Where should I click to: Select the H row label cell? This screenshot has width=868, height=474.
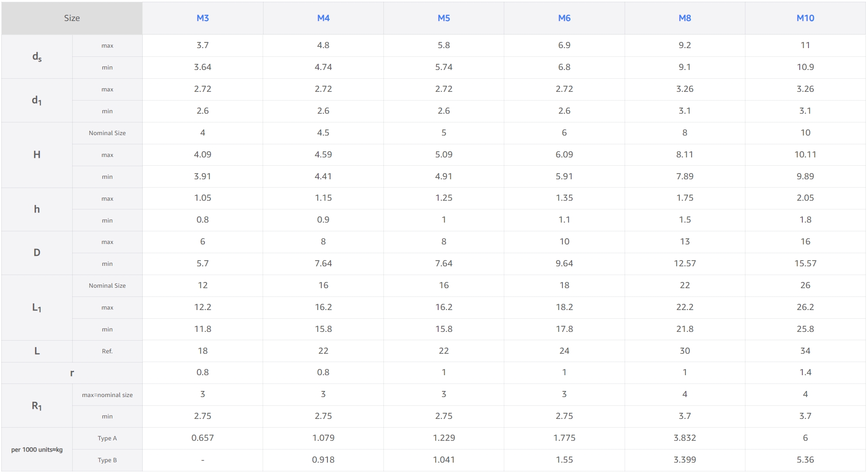(x=37, y=154)
